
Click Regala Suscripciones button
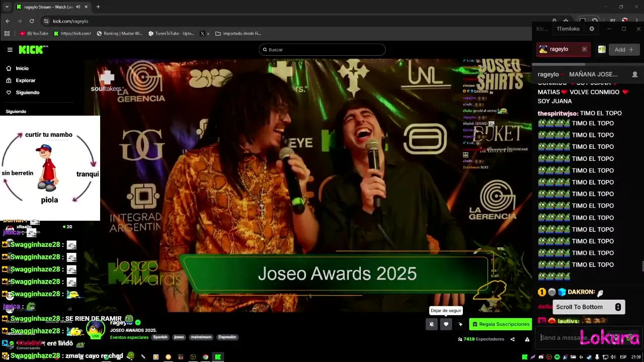[500, 324]
